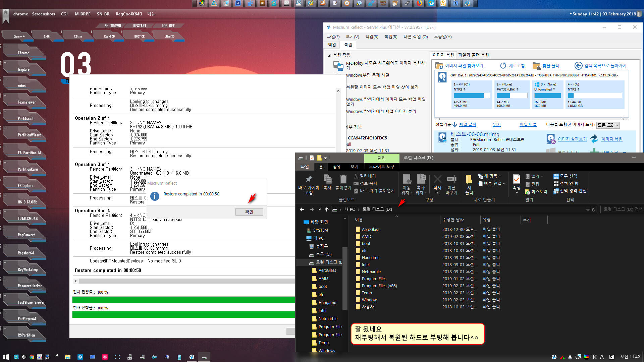Click the Explorer search field
The image size is (644, 362).
[622, 209]
